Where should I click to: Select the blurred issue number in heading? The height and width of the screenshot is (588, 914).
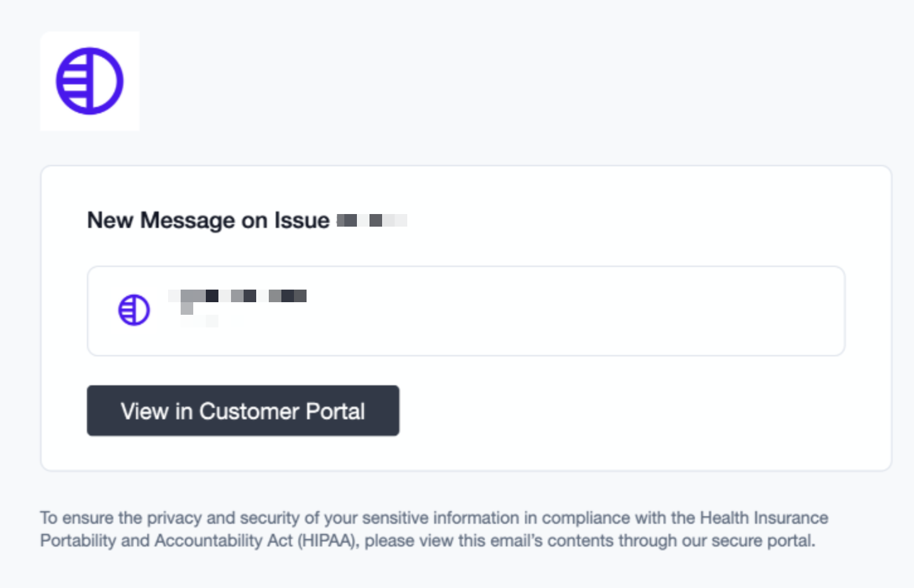(371, 220)
